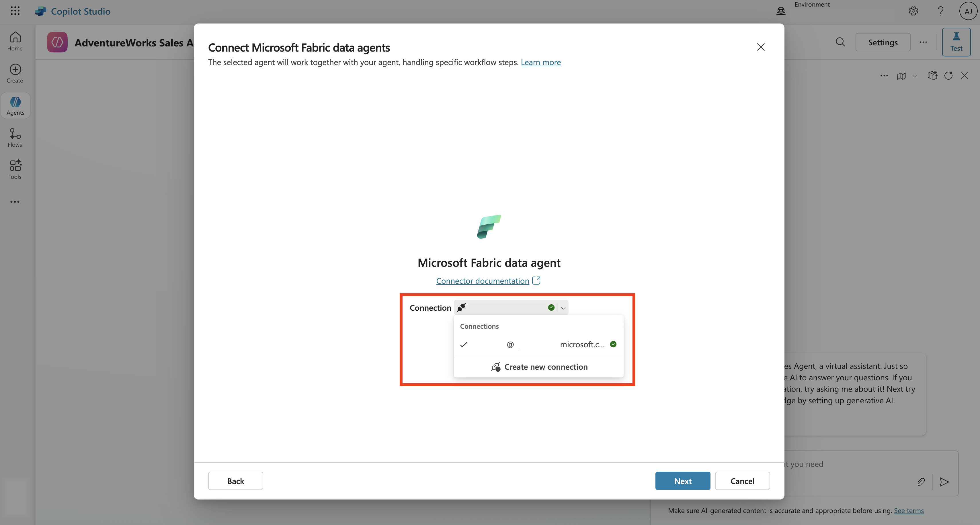Image resolution: width=980 pixels, height=525 pixels.
Task: Expand the map icon dropdown arrow
Action: 915,76
